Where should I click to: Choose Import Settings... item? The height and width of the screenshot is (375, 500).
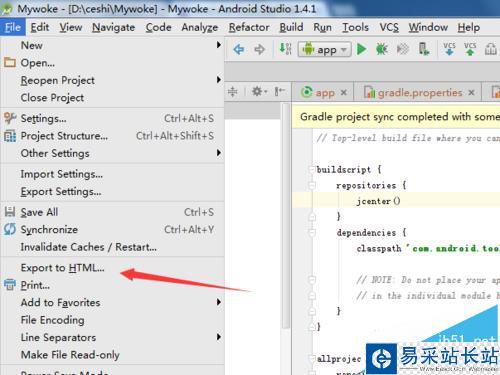(112, 174)
